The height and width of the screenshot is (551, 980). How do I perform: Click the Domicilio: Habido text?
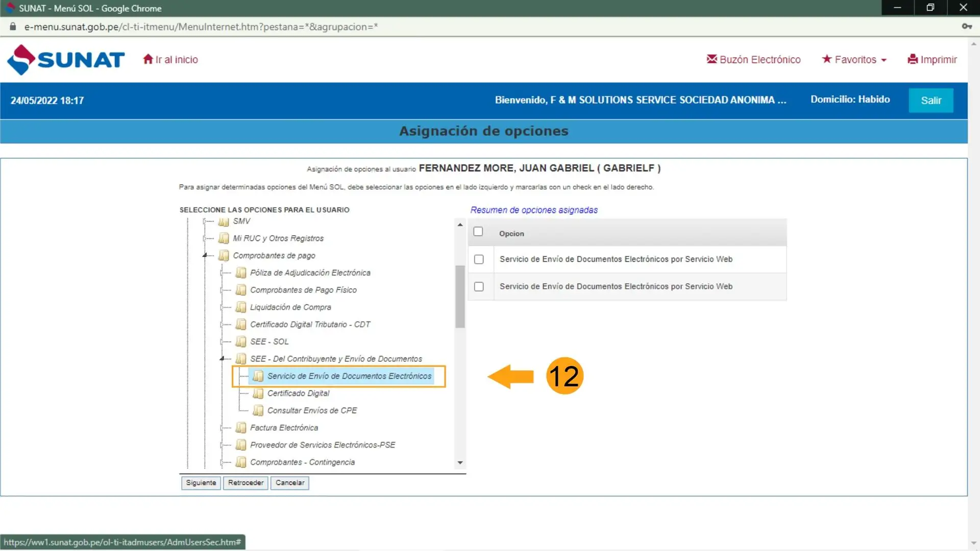coord(850,99)
